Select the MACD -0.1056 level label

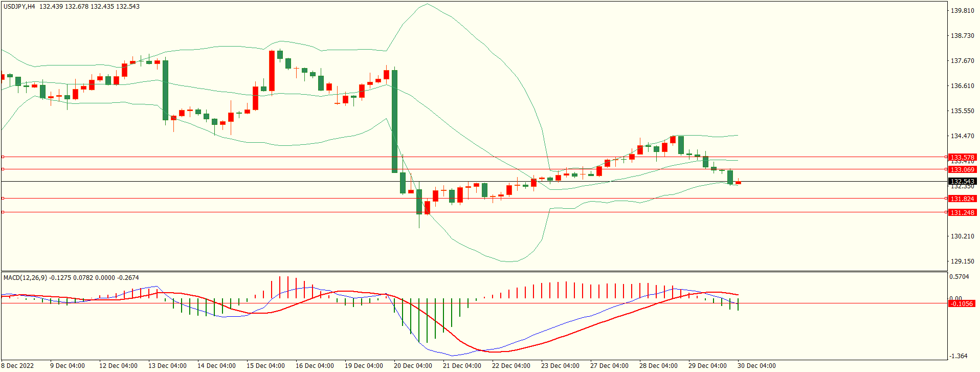tap(962, 304)
